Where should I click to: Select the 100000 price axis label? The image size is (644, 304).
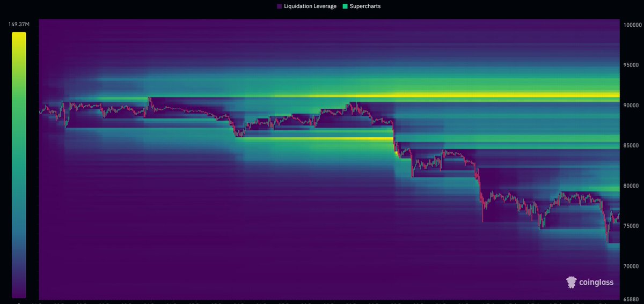coord(632,24)
